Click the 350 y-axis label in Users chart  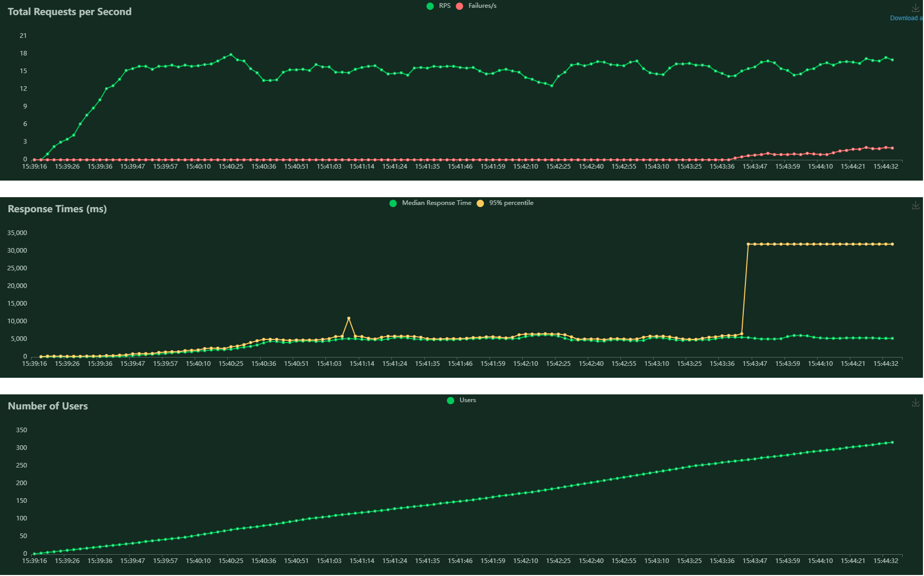[x=21, y=430]
